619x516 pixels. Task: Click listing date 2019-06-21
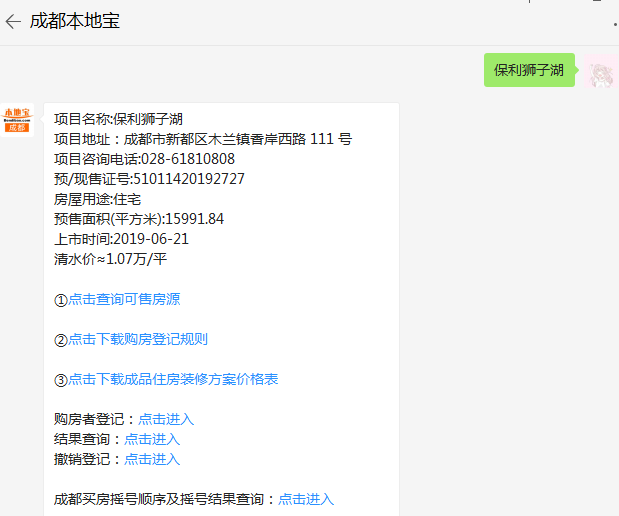point(151,239)
